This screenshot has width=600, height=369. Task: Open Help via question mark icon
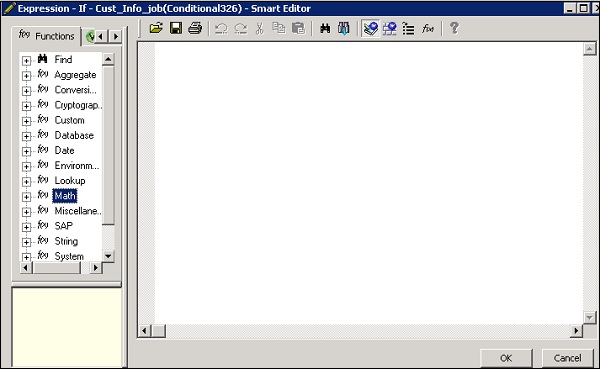click(454, 28)
